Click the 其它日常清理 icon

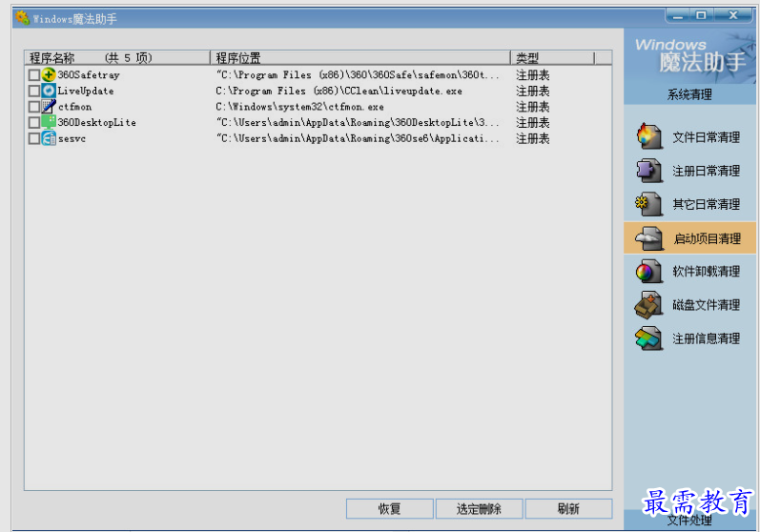pos(649,203)
